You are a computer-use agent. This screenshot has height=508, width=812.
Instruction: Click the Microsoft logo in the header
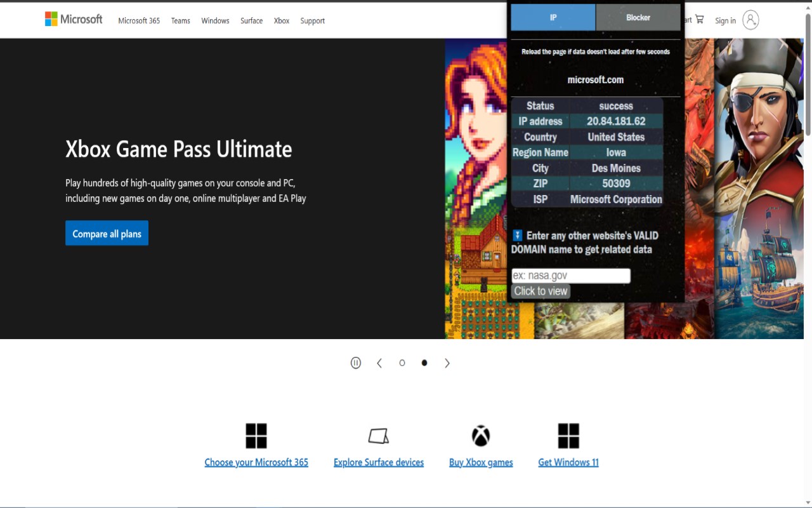pos(74,20)
